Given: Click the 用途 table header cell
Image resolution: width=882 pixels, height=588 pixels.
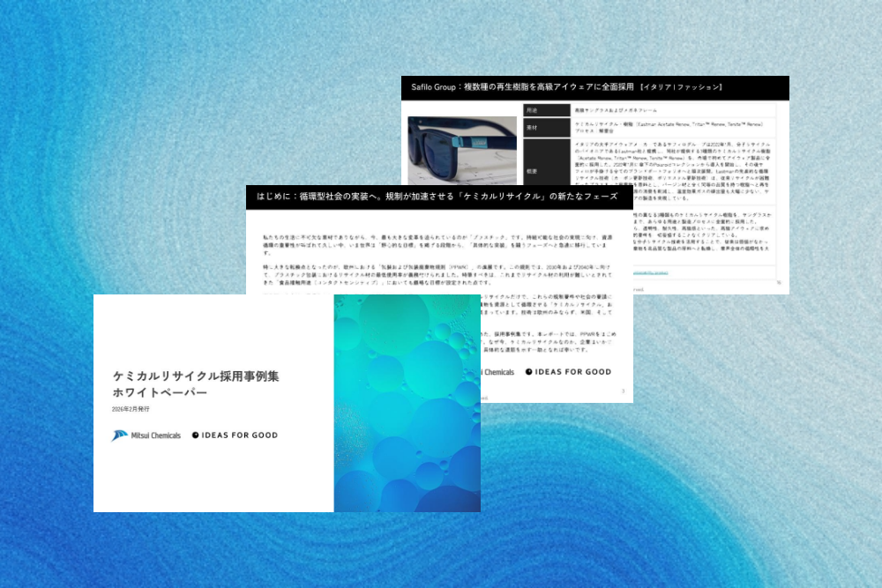Looking at the screenshot, I should coord(547,110).
